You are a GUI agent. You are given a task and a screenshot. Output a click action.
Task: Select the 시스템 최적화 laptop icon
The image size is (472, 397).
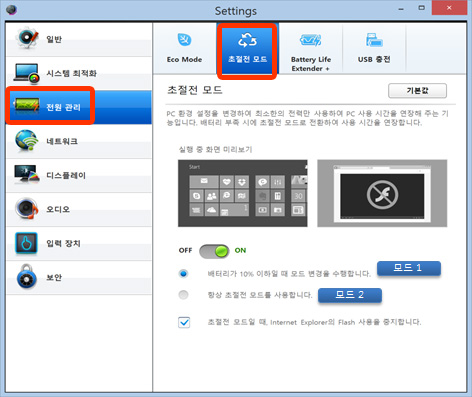point(27,73)
